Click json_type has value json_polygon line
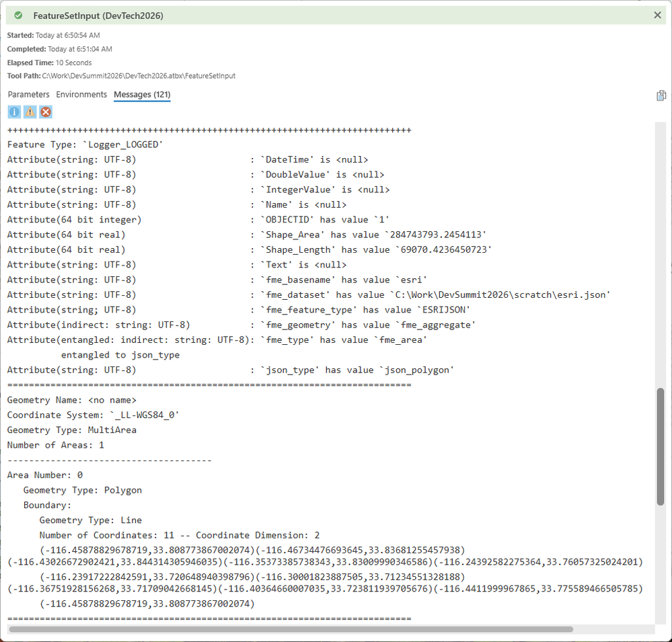The height and width of the screenshot is (642, 672). click(x=231, y=370)
